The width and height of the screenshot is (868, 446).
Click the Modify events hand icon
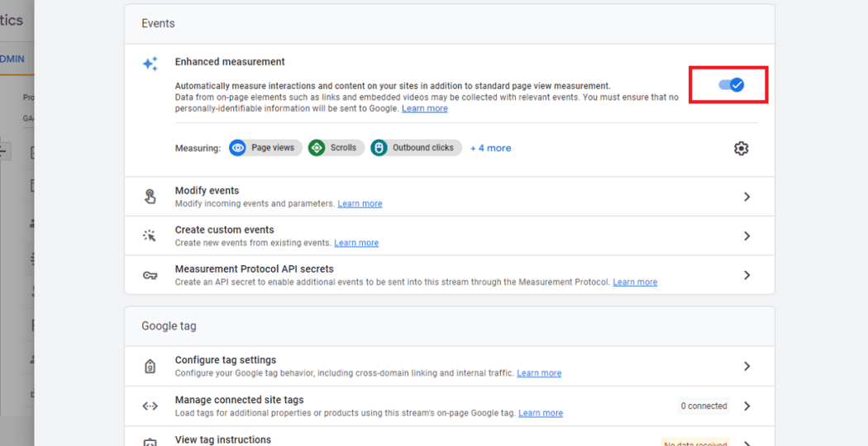point(150,197)
